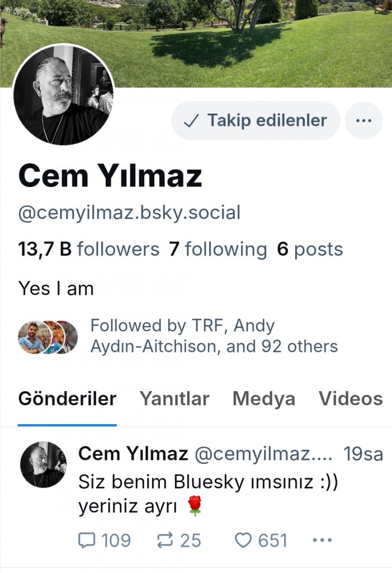Open the 19sa post timestamp
The image size is (392, 573).
click(x=363, y=454)
